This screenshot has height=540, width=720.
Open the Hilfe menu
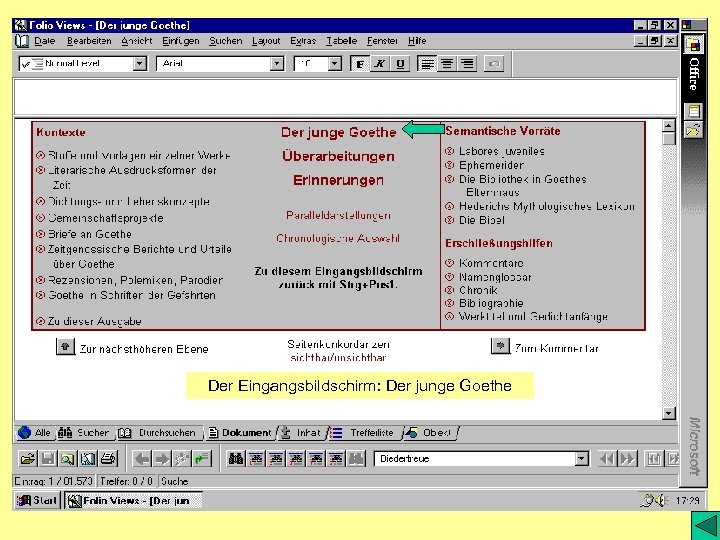pyautogui.click(x=417, y=41)
